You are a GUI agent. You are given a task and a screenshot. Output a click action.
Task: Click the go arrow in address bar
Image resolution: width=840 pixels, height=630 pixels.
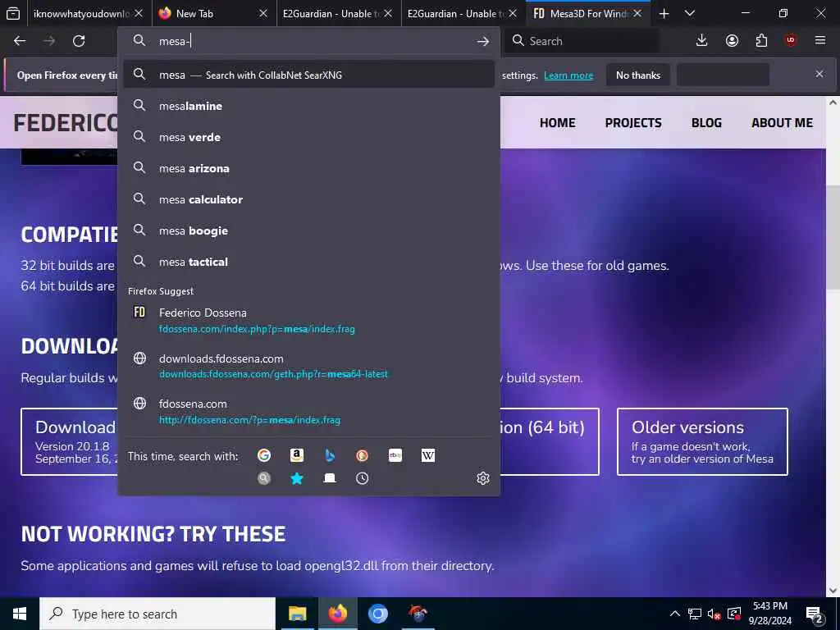pyautogui.click(x=482, y=41)
